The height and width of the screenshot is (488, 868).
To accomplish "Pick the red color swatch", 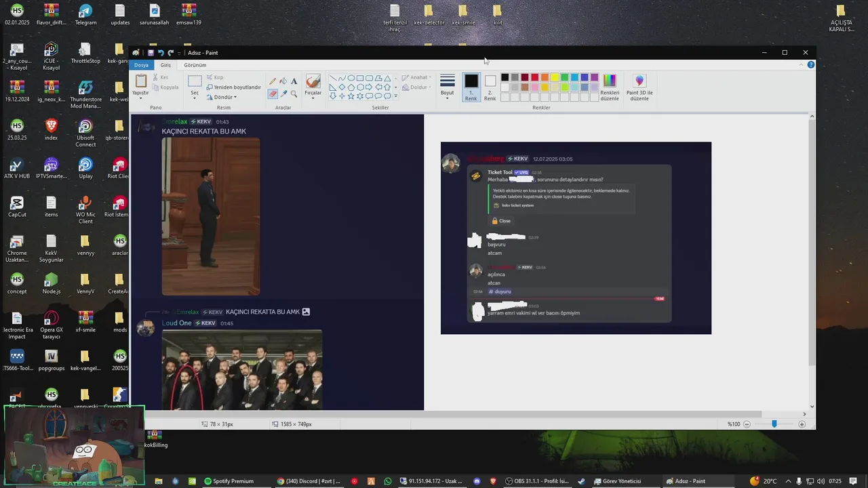I will (x=534, y=77).
